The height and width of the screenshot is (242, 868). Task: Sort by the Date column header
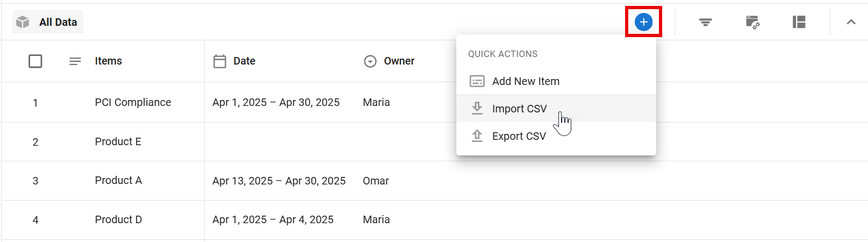click(244, 61)
